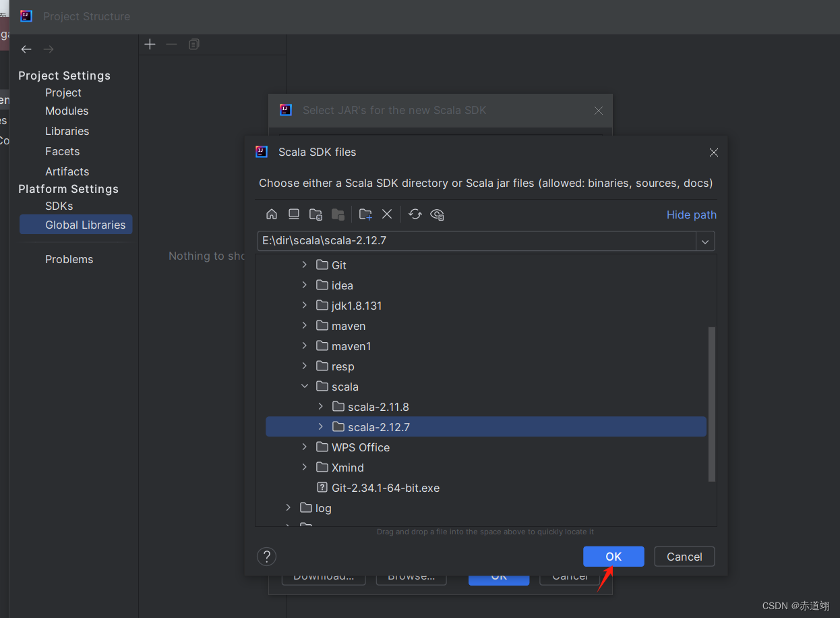Jump to Module directory icon
This screenshot has height=618, width=840.
[338, 215]
